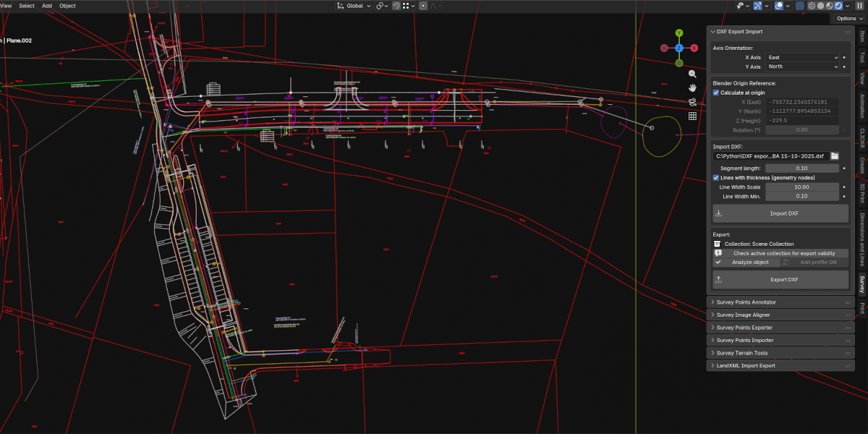Click Line Width Scale value field
This screenshot has height=434, width=868.
pyautogui.click(x=802, y=187)
